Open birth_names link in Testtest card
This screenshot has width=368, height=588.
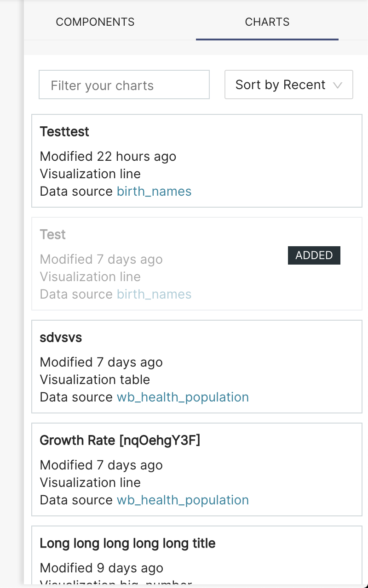tap(154, 192)
